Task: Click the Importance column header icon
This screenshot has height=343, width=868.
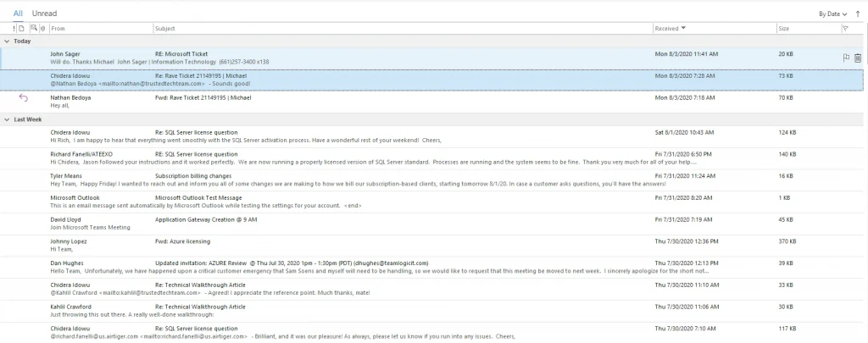Action: click(x=14, y=29)
